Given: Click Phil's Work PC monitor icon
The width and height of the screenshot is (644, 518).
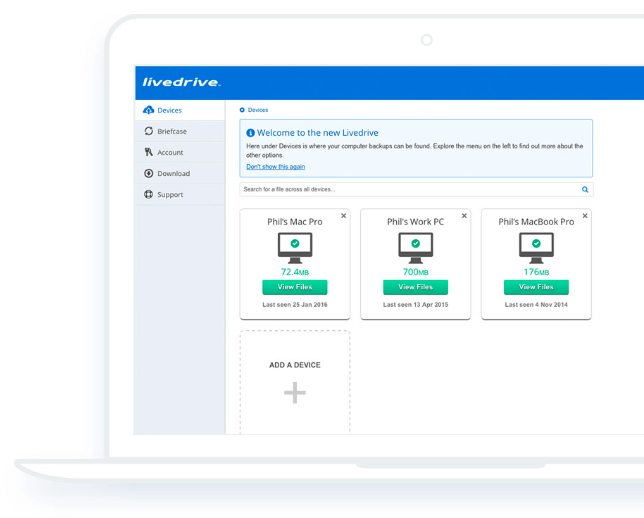Looking at the screenshot, I should [x=416, y=248].
